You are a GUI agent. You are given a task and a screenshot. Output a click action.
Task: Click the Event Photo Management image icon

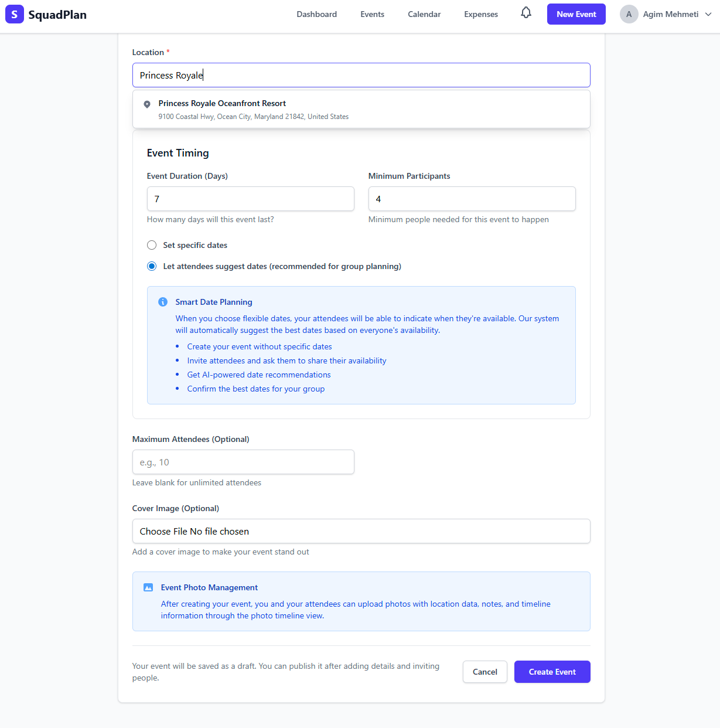[x=148, y=587]
